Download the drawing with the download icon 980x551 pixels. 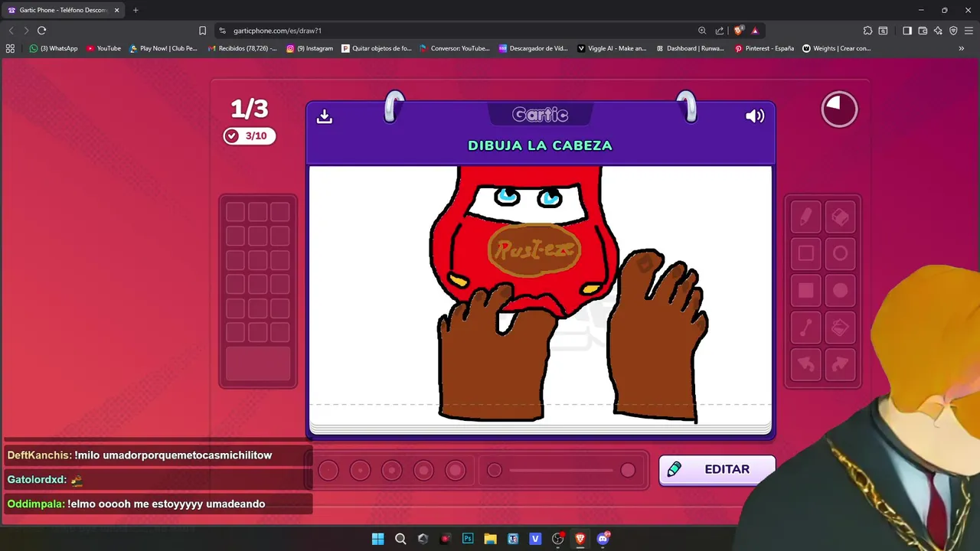pos(325,116)
